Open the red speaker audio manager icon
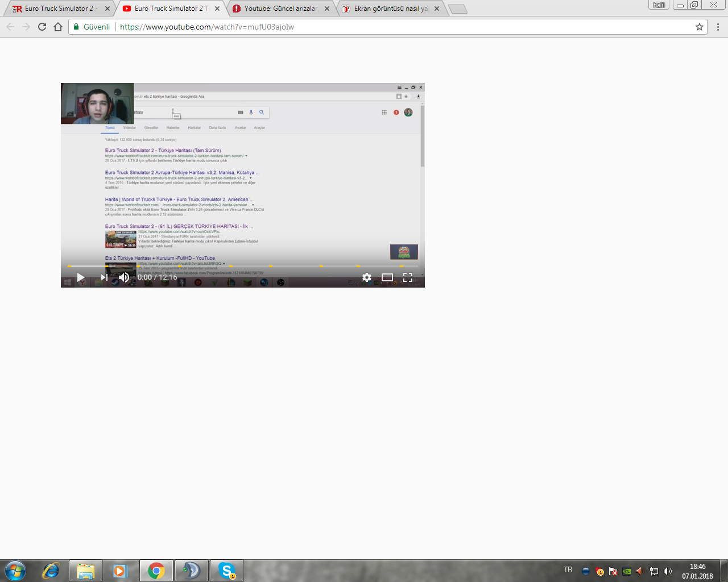 point(640,571)
